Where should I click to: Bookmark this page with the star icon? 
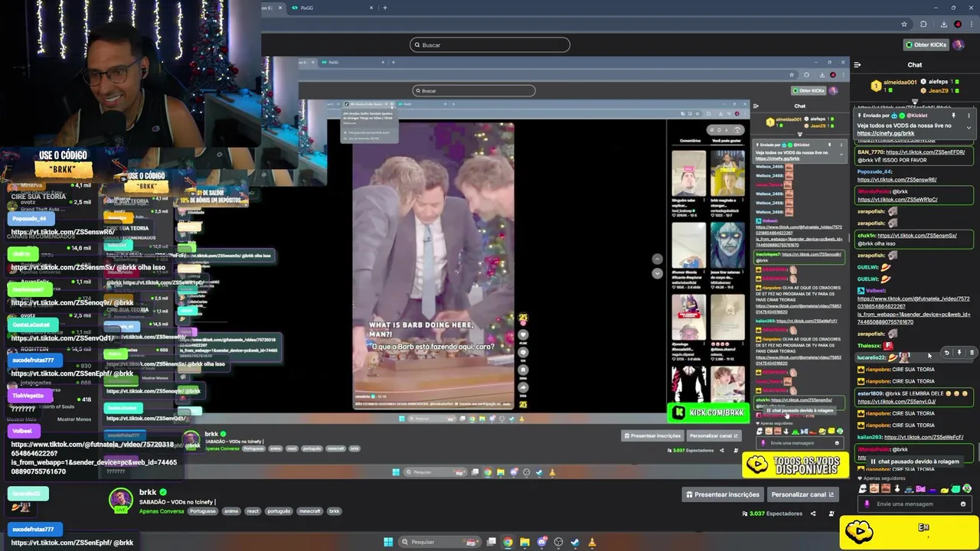point(904,24)
